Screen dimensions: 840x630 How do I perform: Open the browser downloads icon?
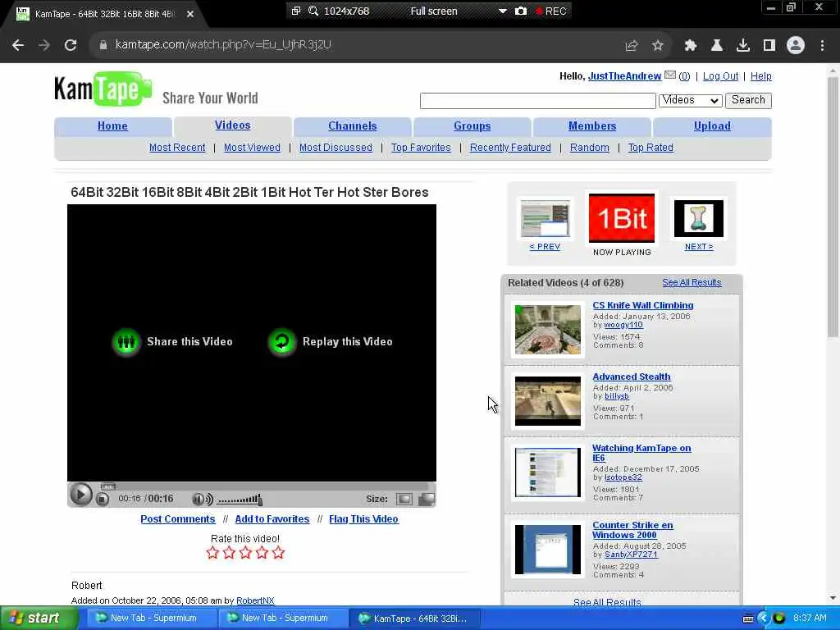pos(743,46)
